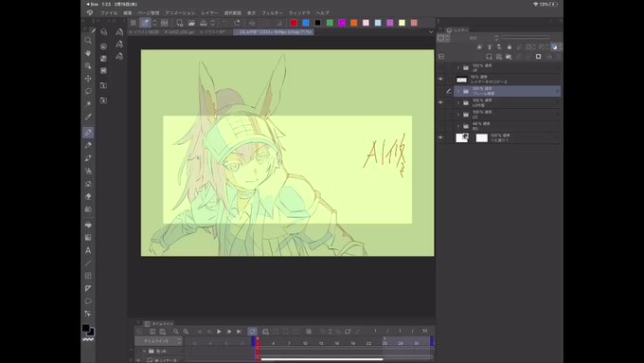Toggle loop playback in timeline
Viewport: 644px width, 363px height.
pyautogui.click(x=252, y=332)
